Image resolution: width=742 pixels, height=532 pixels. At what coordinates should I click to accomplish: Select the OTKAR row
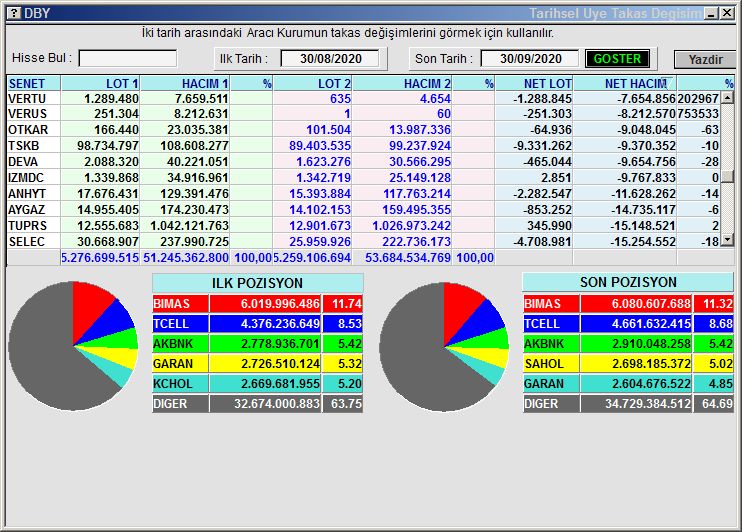(x=363, y=130)
